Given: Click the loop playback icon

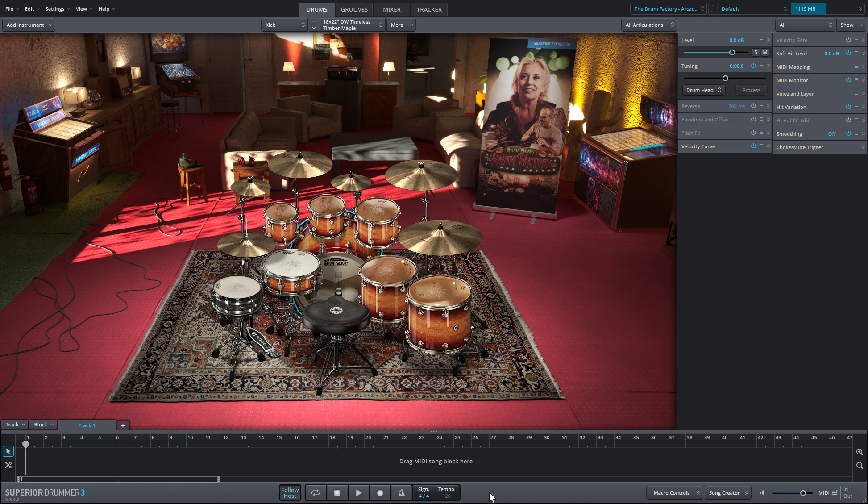Looking at the screenshot, I should point(316,493).
